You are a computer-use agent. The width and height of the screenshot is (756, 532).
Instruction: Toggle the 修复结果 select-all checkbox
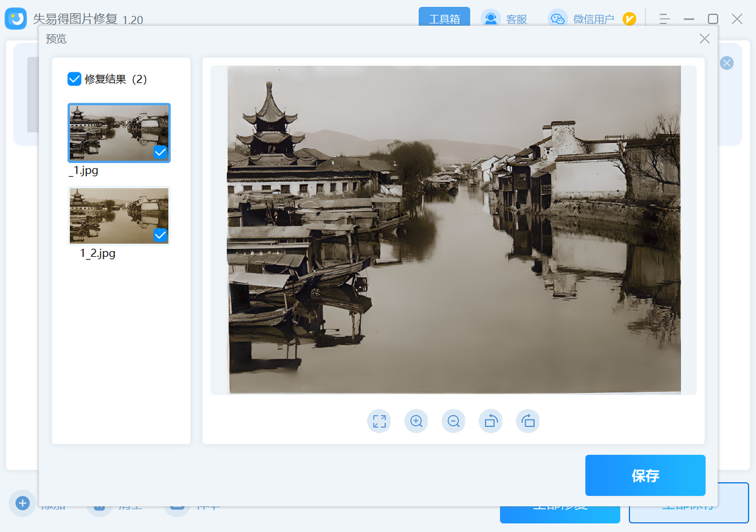point(74,79)
